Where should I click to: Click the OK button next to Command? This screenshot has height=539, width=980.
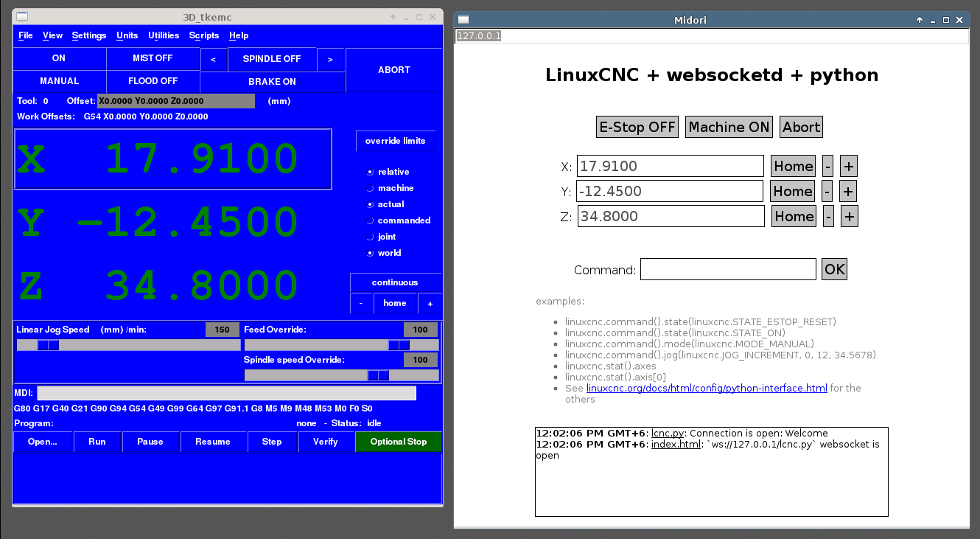[x=835, y=269]
